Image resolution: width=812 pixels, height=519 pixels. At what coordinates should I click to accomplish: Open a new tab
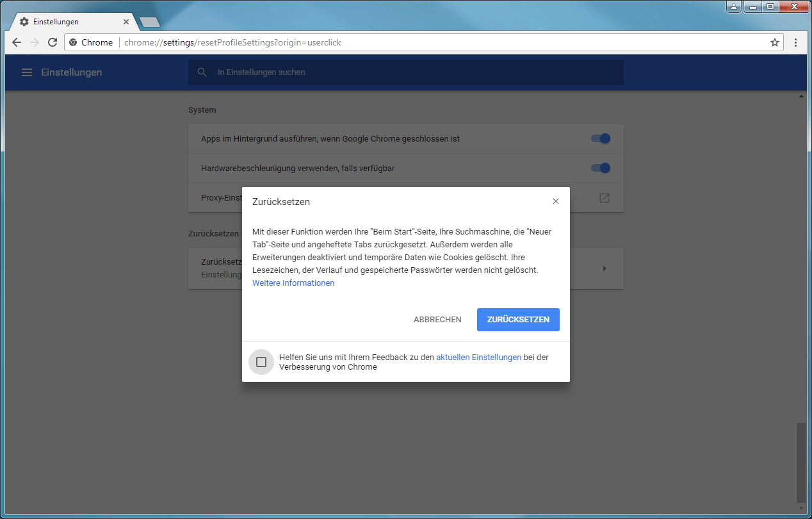coord(150,22)
